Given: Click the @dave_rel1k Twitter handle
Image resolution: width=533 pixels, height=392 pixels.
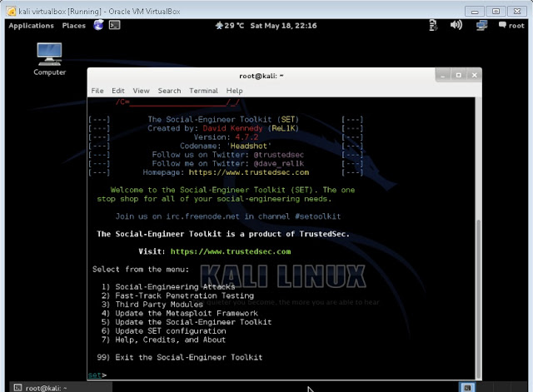Looking at the screenshot, I should pos(279,163).
